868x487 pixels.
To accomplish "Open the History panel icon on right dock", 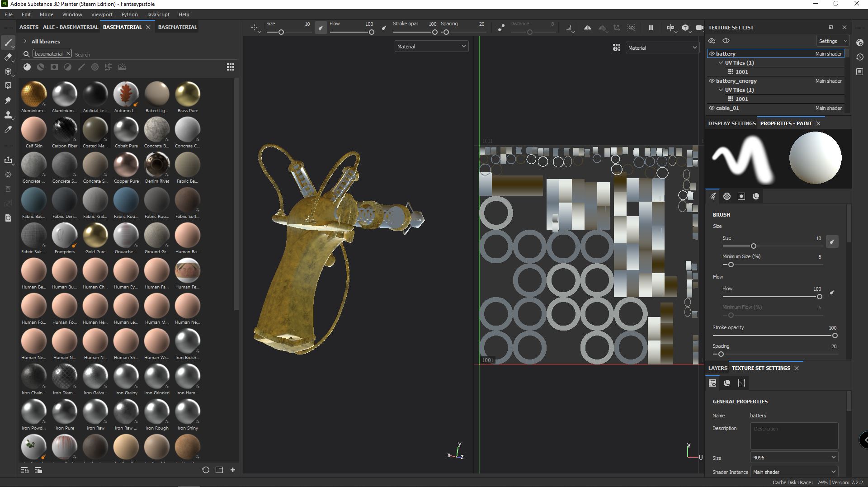I will tap(860, 57).
